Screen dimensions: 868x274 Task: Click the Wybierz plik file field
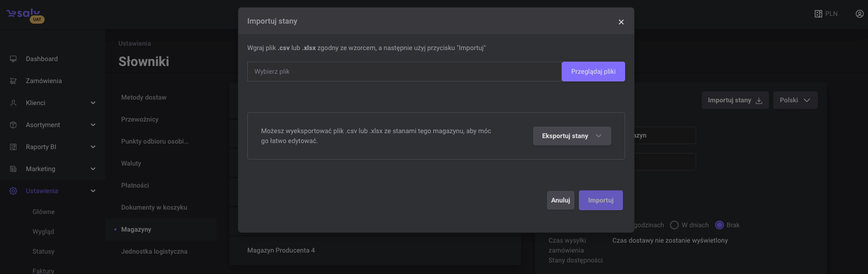click(404, 72)
